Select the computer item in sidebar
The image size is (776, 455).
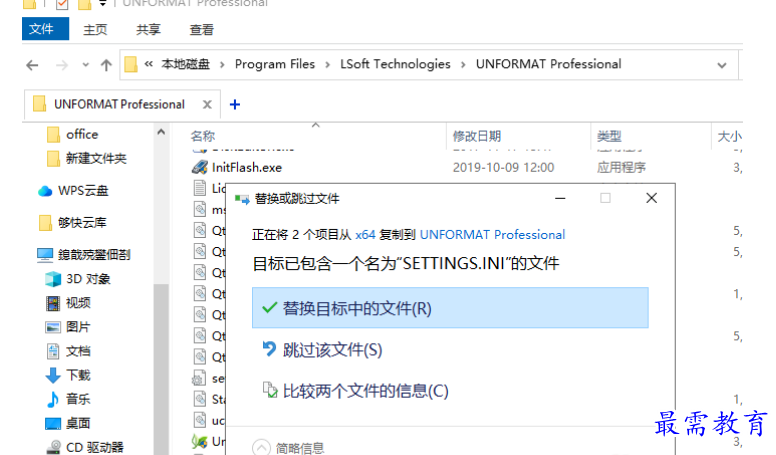[x=84, y=254]
